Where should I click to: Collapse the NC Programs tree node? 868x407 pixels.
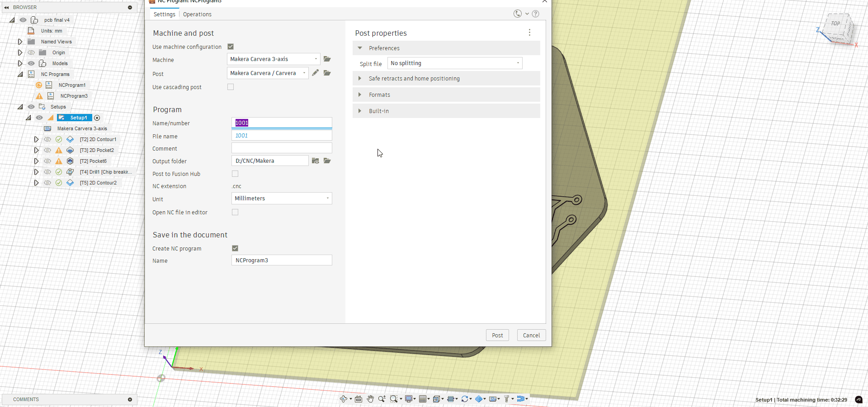(x=20, y=74)
